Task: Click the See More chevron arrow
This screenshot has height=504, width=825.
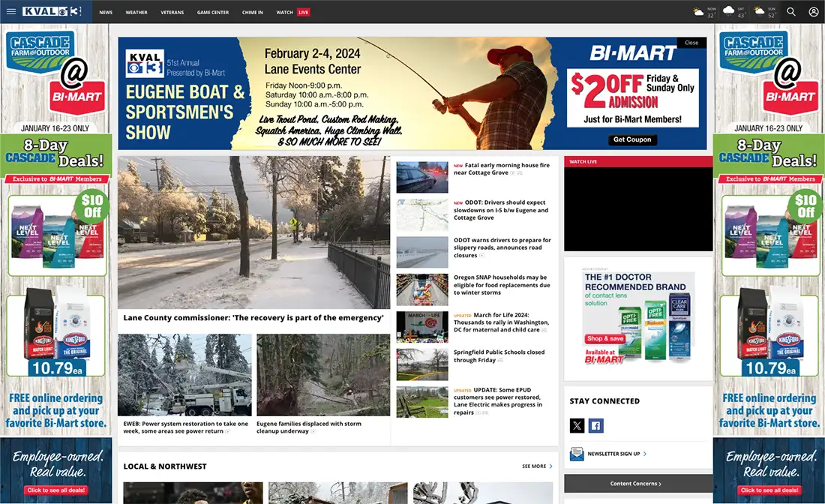Action: 551,466
